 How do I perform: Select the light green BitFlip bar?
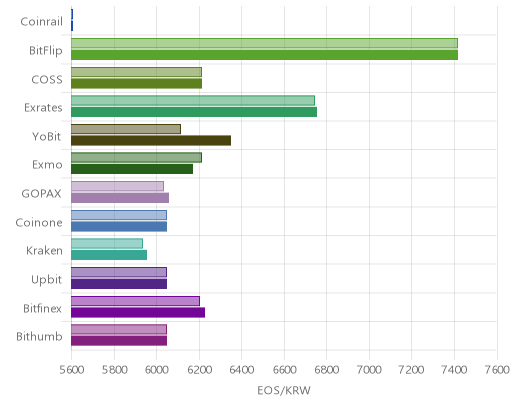pyautogui.click(x=264, y=43)
